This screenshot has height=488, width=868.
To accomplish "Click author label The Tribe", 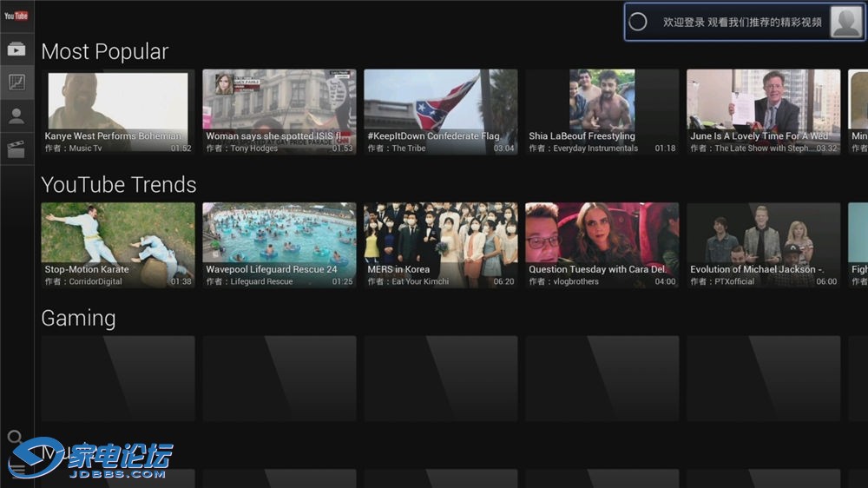I will tap(409, 148).
